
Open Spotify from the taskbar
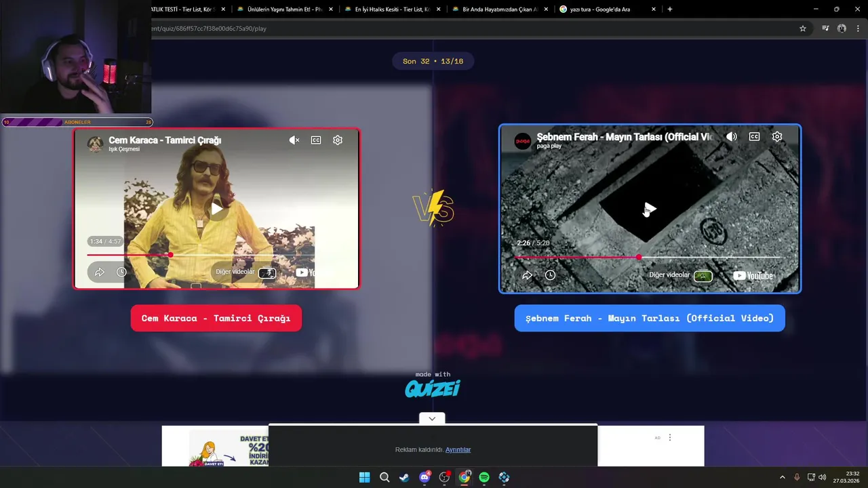click(x=484, y=477)
